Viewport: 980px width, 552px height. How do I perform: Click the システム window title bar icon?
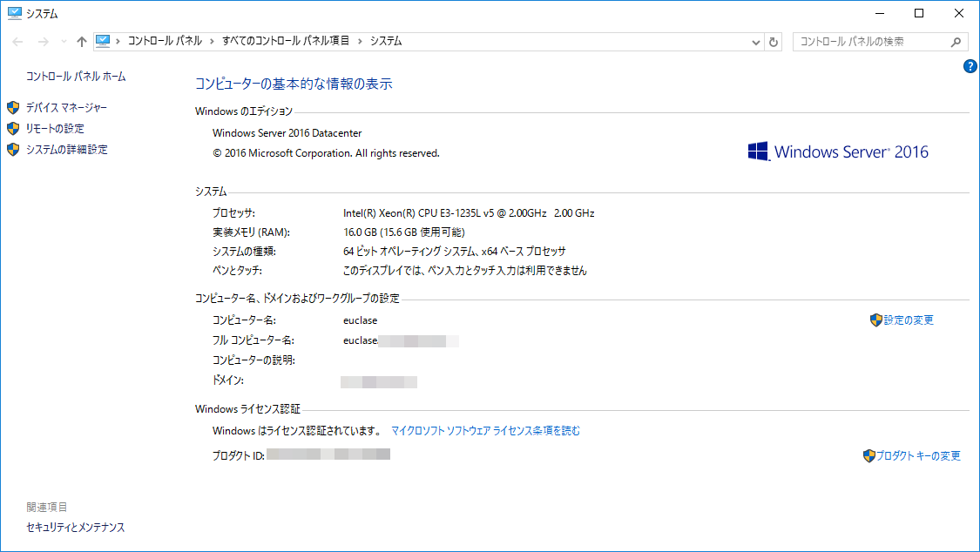15,13
